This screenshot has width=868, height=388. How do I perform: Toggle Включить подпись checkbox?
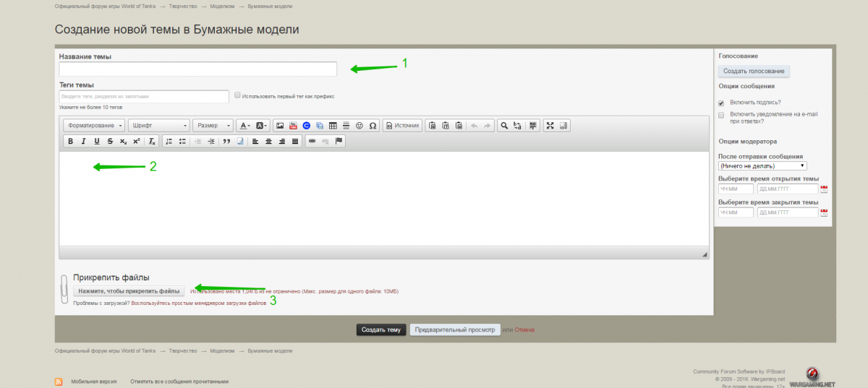[x=721, y=103]
